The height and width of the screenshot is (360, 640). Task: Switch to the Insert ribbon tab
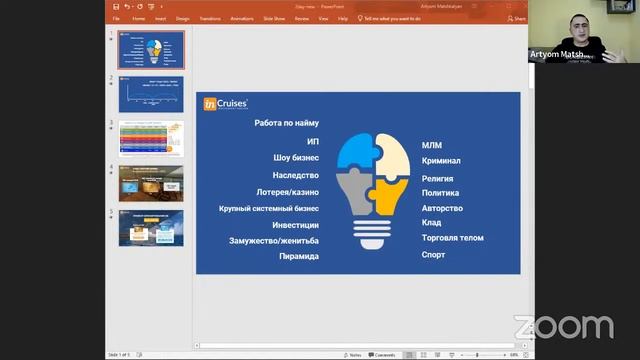pos(160,19)
